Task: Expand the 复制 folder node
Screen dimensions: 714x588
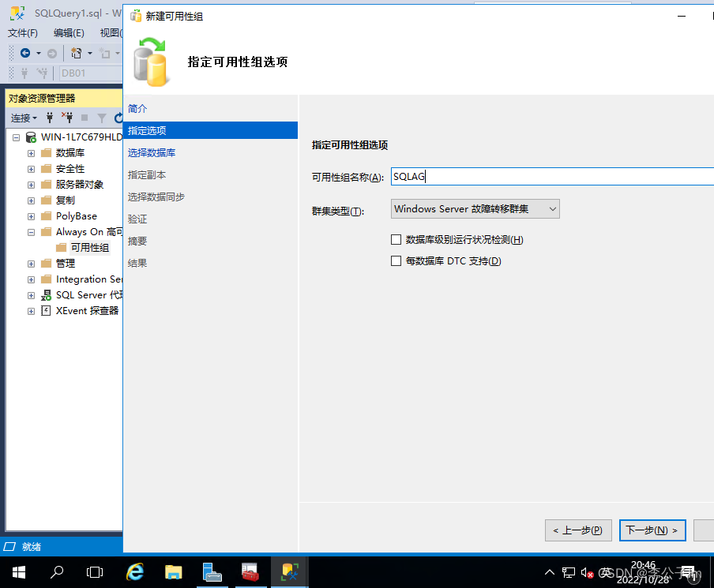Action: (31, 200)
